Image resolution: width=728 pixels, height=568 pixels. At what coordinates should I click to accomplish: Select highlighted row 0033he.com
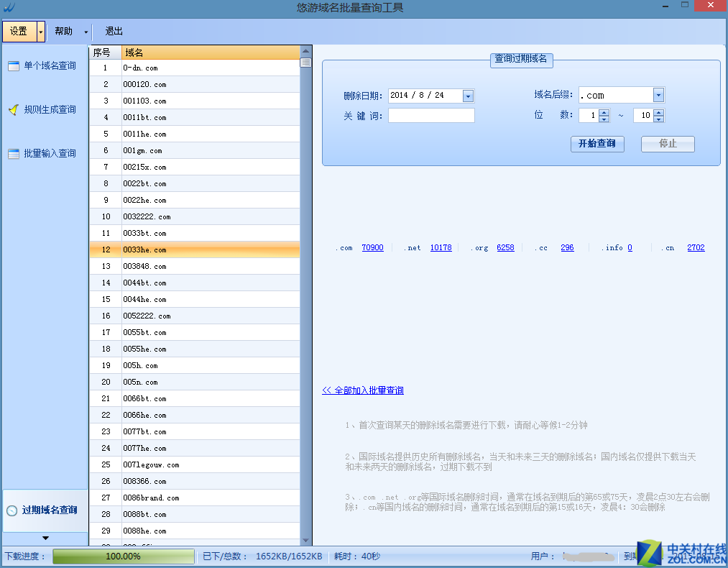pyautogui.click(x=195, y=250)
